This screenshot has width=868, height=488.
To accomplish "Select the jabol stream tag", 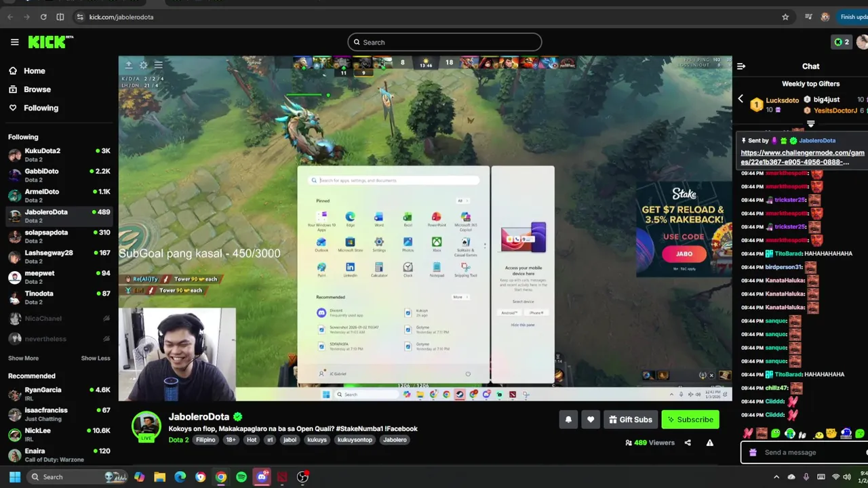I will point(290,440).
